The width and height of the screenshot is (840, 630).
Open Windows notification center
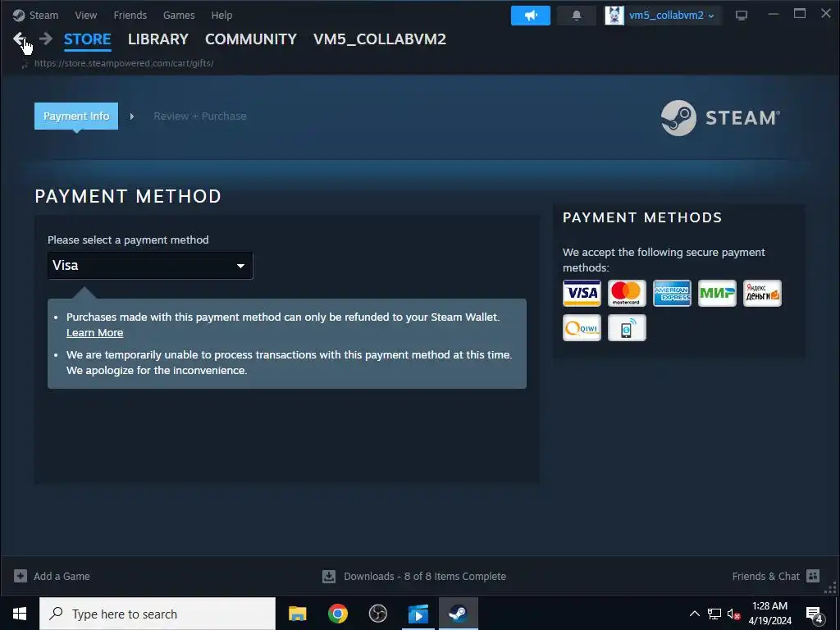point(815,614)
